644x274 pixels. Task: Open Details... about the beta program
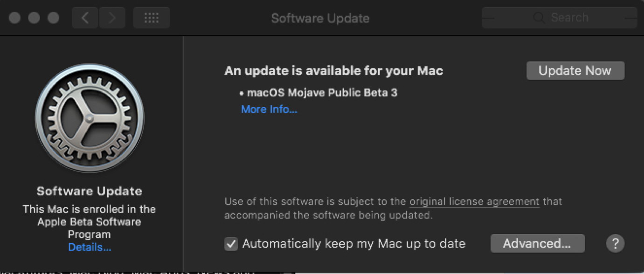(x=90, y=247)
